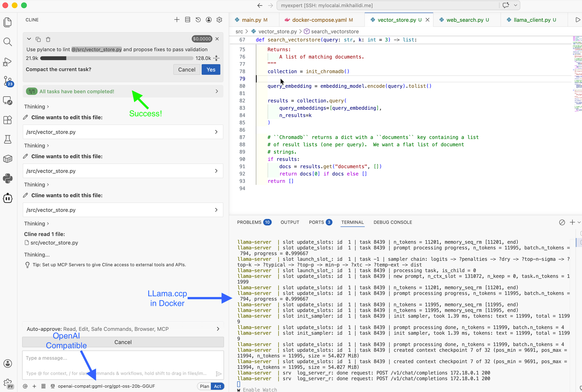The height and width of the screenshot is (392, 582).
Task: Expand the first Thinking section
Action: click(x=36, y=107)
